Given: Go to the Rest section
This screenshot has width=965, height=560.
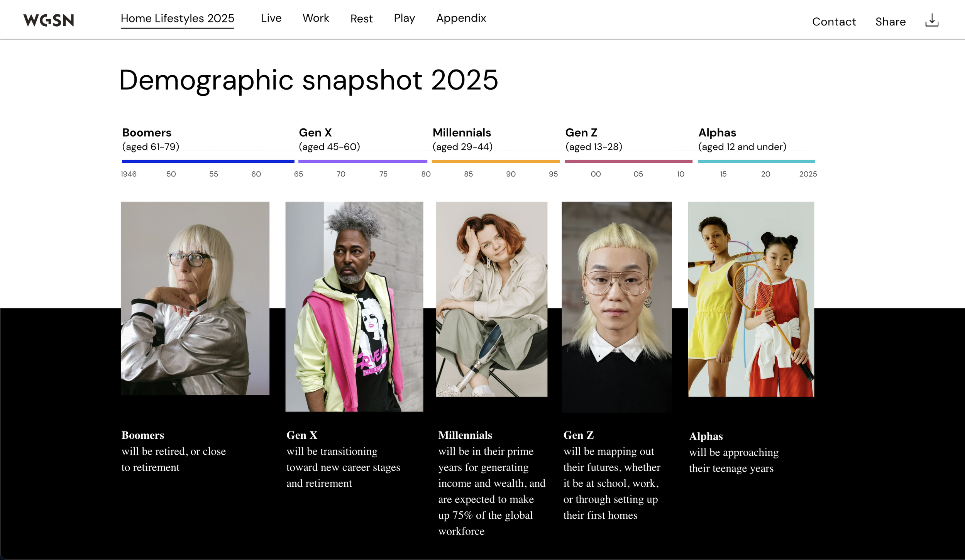Looking at the screenshot, I should coord(361,19).
